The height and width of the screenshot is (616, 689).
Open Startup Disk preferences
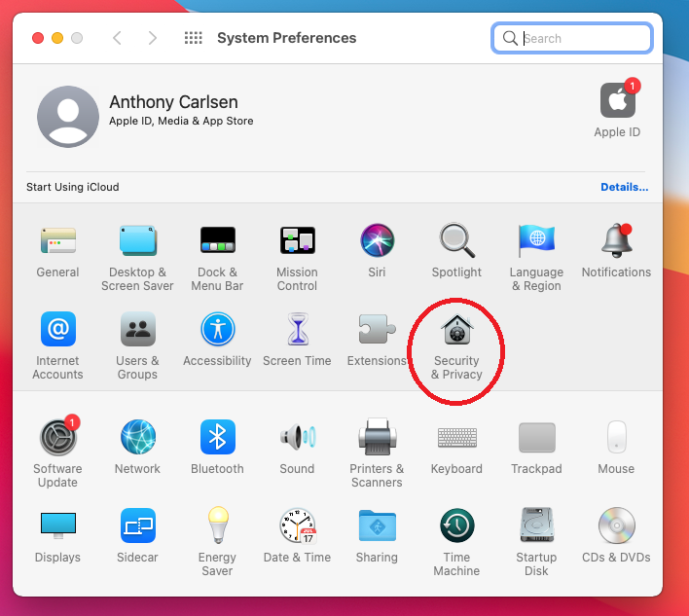(x=536, y=525)
